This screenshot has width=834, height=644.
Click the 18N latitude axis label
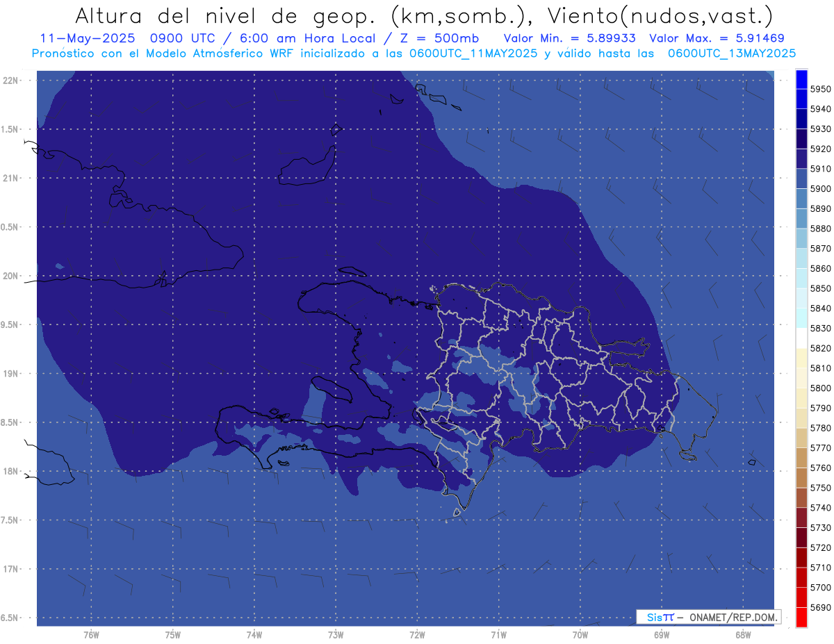(11, 471)
